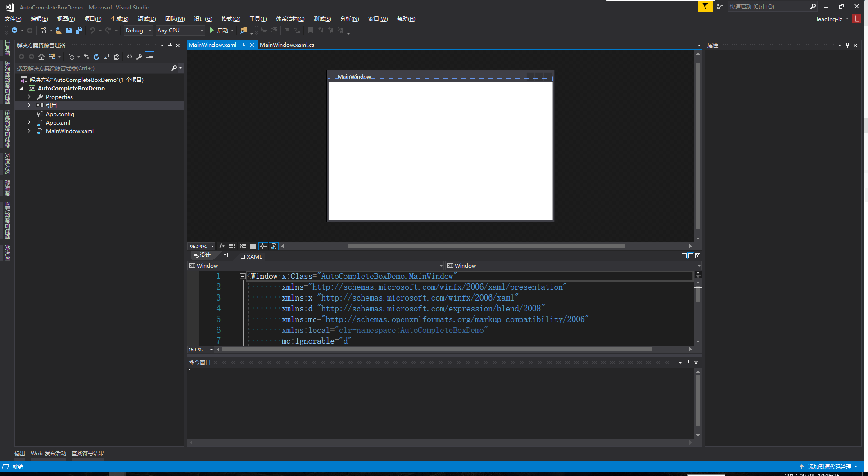Open the Any CPU platform dropdown

[x=181, y=31]
